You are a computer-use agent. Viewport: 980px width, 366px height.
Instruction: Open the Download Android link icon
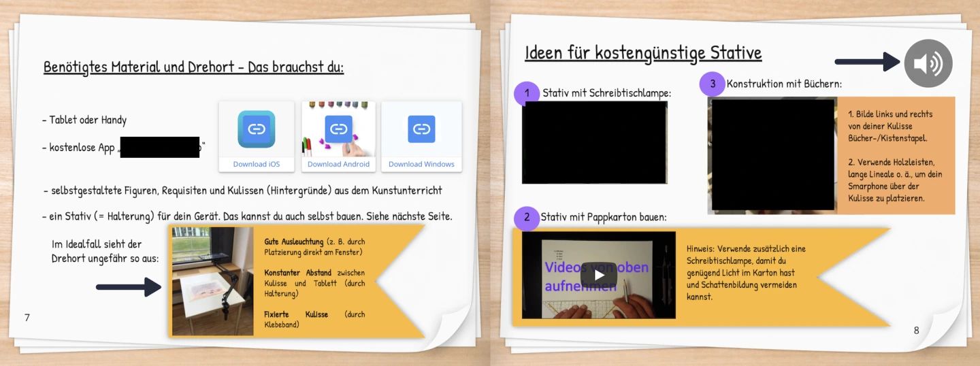point(338,129)
